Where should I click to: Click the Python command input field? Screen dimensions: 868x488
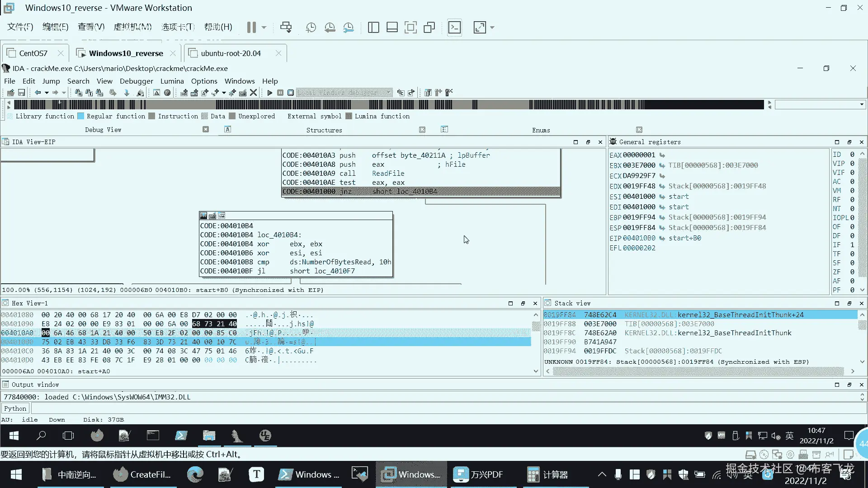(x=448, y=408)
